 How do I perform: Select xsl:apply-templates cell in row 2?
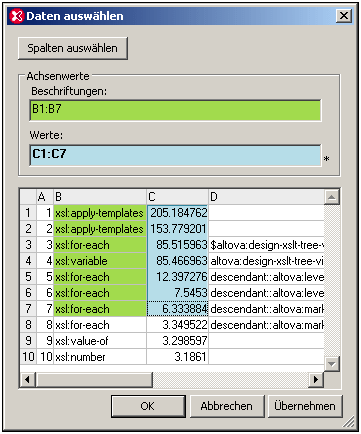100,229
